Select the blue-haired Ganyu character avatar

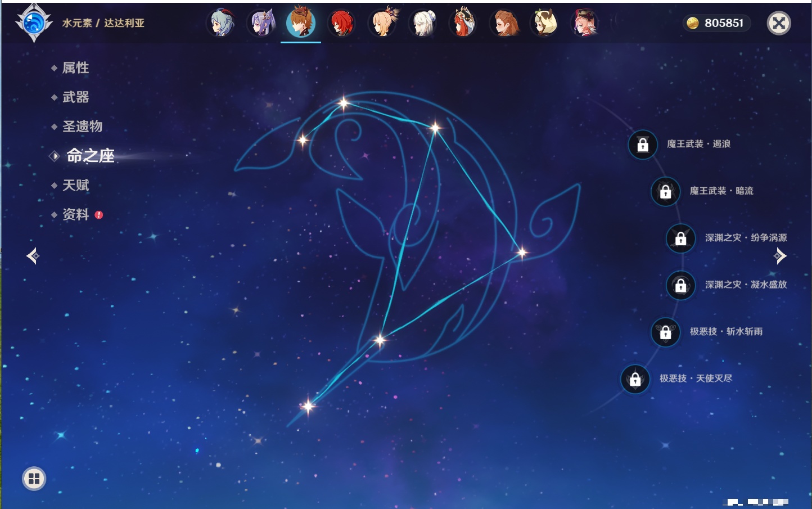221,23
